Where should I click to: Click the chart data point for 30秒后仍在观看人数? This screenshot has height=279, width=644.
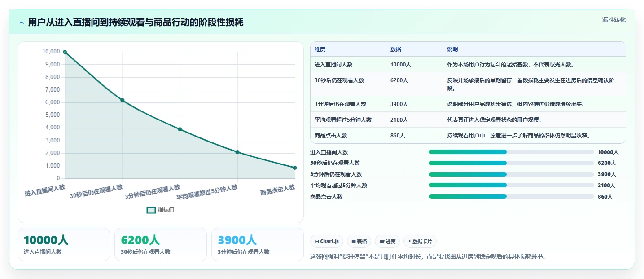pos(123,100)
